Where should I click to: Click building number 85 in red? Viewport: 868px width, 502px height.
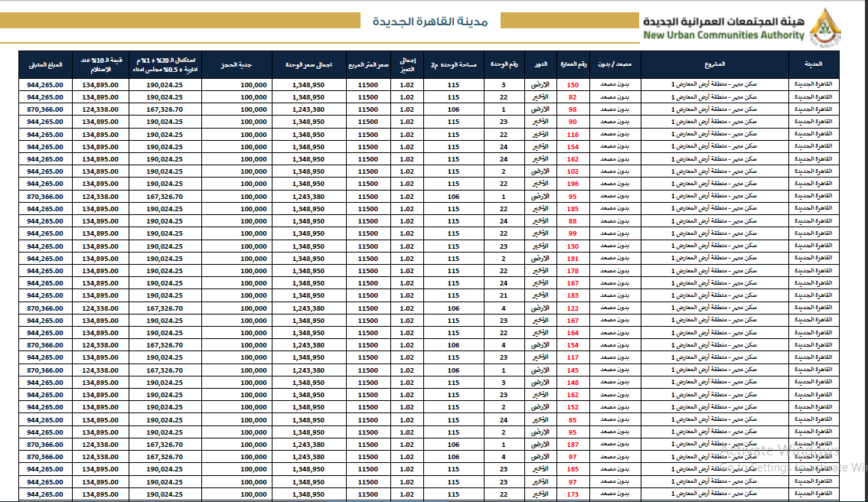tap(573, 420)
